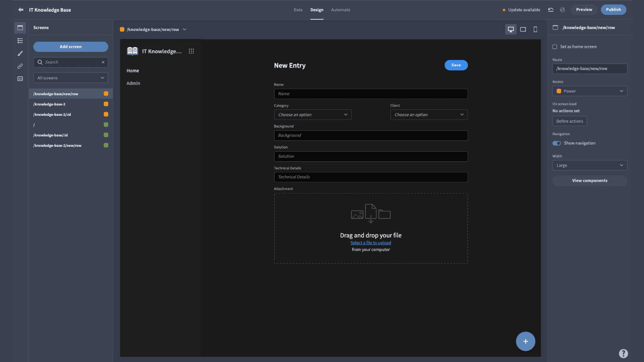
Task: Open the Width Large dropdown
Action: click(590, 165)
